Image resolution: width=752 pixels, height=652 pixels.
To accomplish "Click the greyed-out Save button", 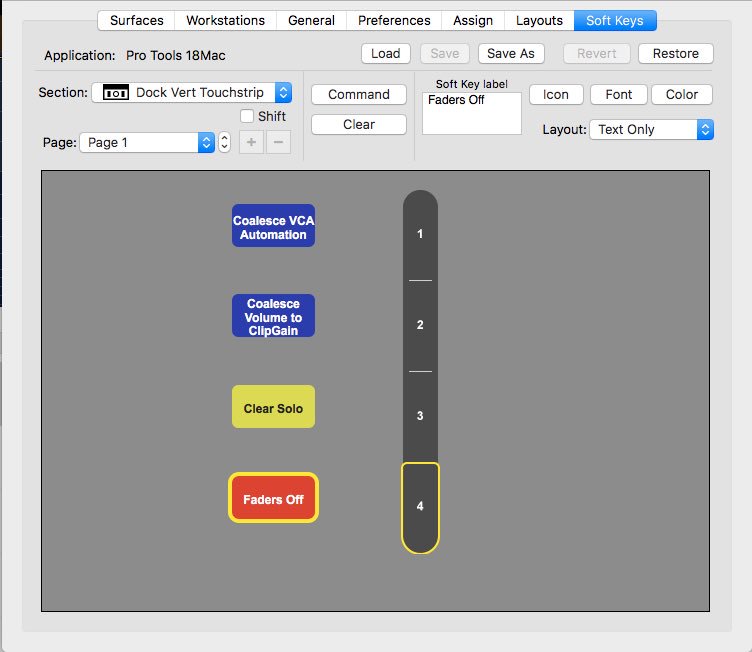I will [445, 53].
